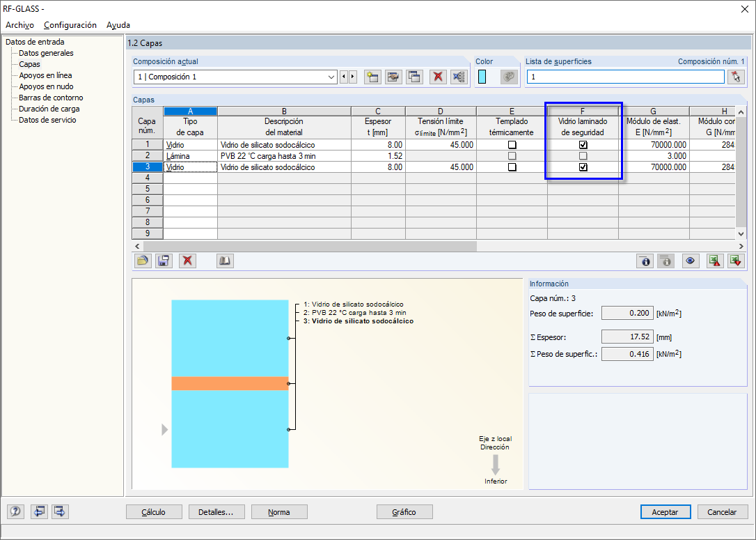Image resolution: width=756 pixels, height=540 pixels.
Task: Go to next composition arrow
Action: click(x=353, y=77)
